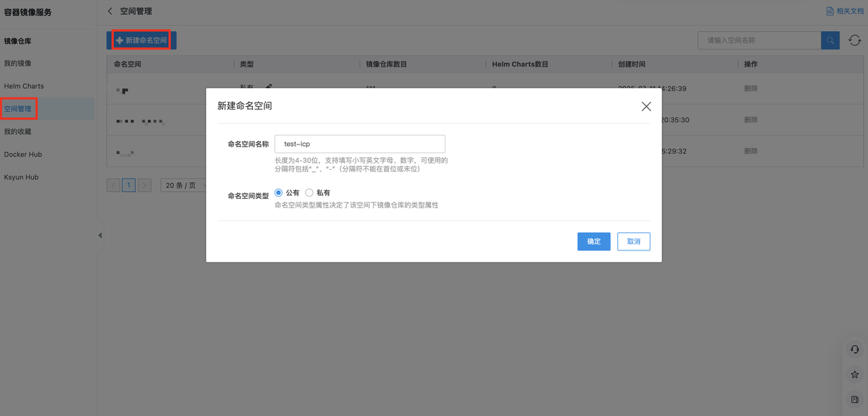Open the 20 条/页 page size dropdown
The height and width of the screenshot is (416, 868).
pyautogui.click(x=184, y=185)
